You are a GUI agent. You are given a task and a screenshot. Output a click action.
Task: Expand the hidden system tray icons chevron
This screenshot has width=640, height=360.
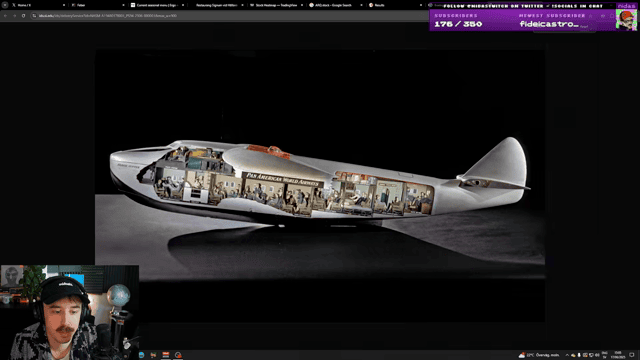tap(567, 355)
